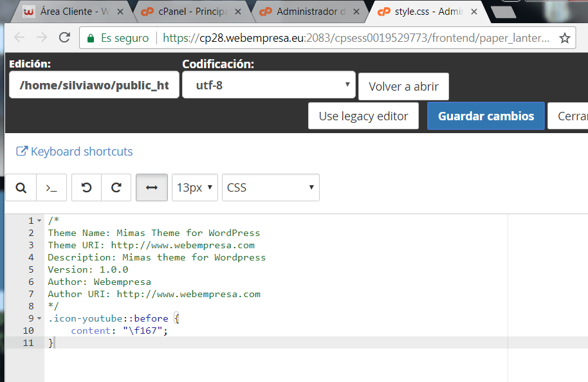This screenshot has width=588, height=382.
Task: Open the CSS language mode dropdown
Action: (x=271, y=187)
